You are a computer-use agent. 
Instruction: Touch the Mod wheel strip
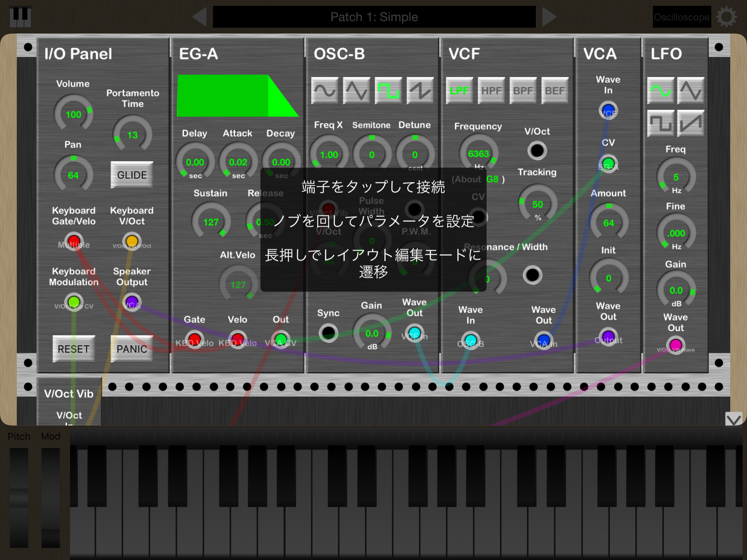pos(51,498)
